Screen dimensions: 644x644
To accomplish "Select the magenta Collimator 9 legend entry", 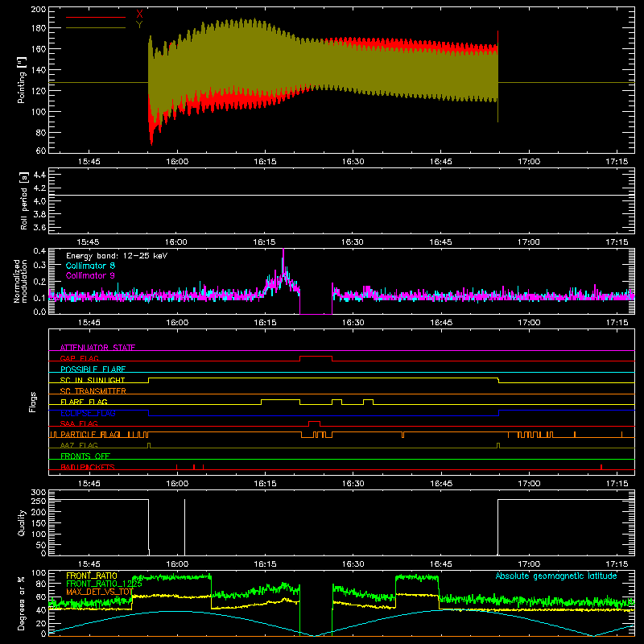I will coord(90,275).
